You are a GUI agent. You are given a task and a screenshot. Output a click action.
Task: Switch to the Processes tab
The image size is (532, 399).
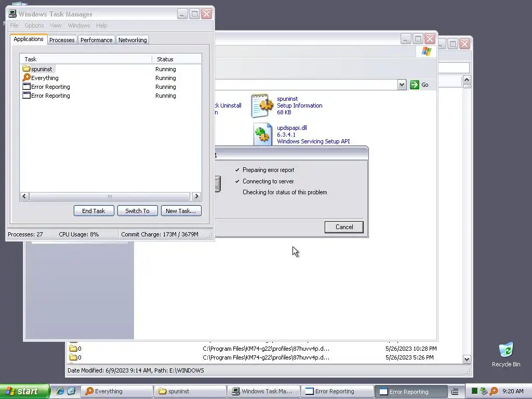click(x=62, y=39)
